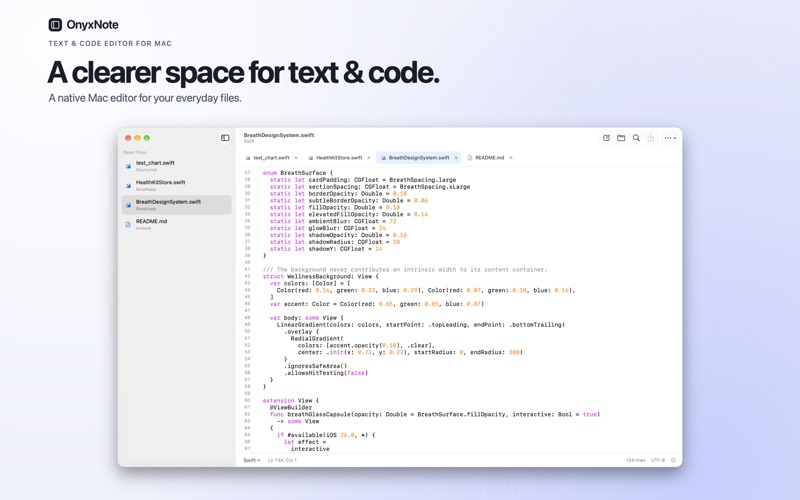This screenshot has height=500, width=800.
Task: Click the BreathDesignSystem.swift window title
Action: coord(279,135)
